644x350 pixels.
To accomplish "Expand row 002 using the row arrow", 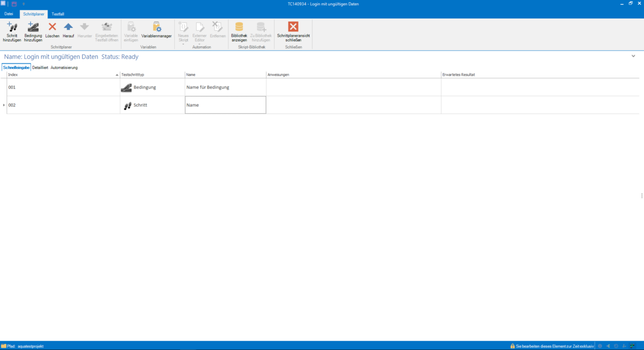I will (4, 105).
